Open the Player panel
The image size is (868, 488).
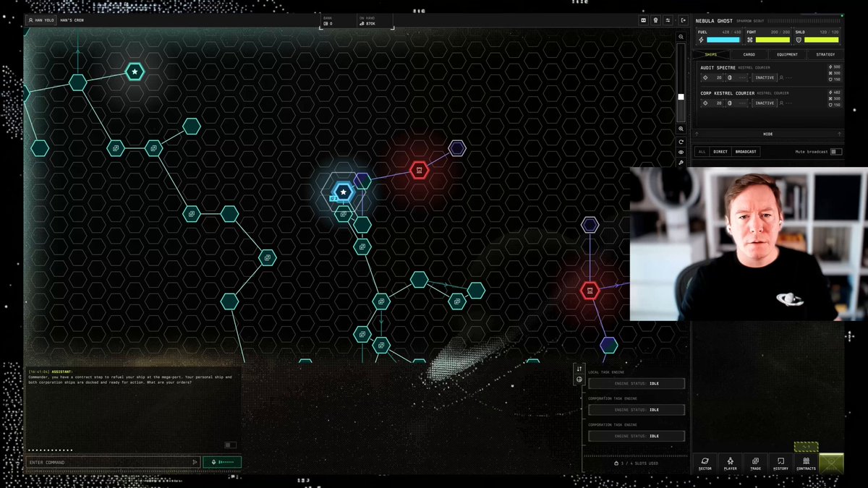click(730, 463)
